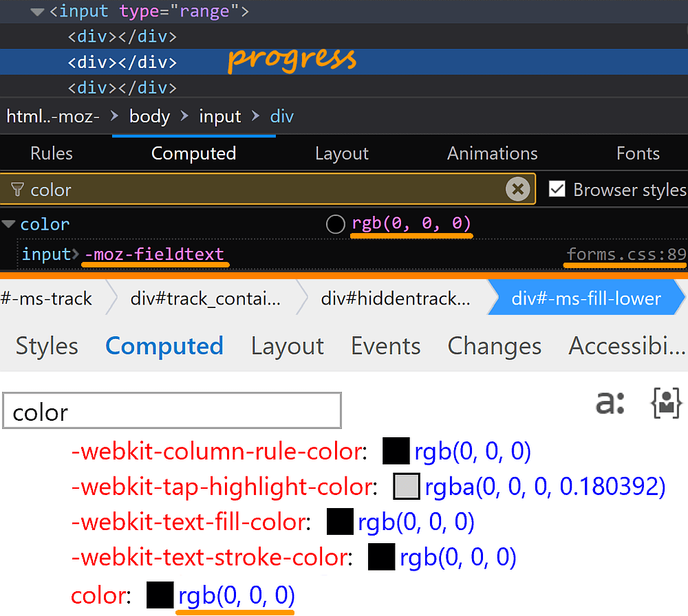Viewport: 688px width, 616px height.
Task: Open the forms.css:89 source link
Action: [625, 255]
